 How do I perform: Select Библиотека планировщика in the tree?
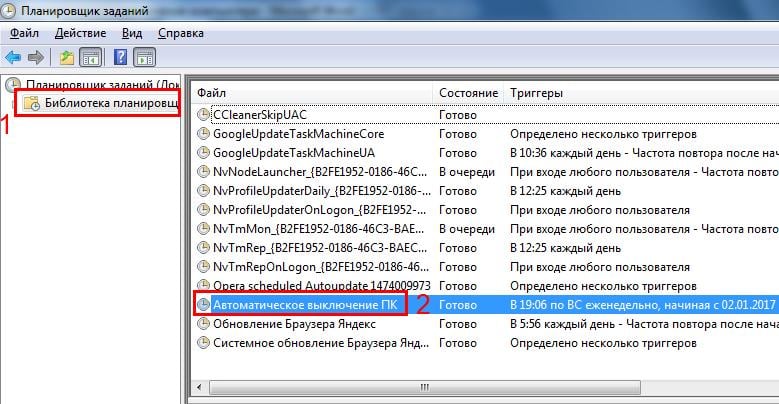(x=100, y=103)
